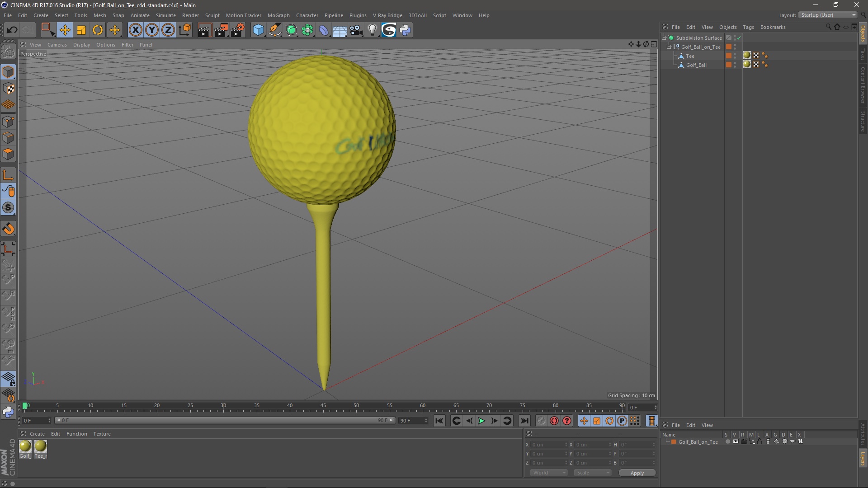868x488 pixels.
Task: Go to next frame button
Action: [x=494, y=421]
